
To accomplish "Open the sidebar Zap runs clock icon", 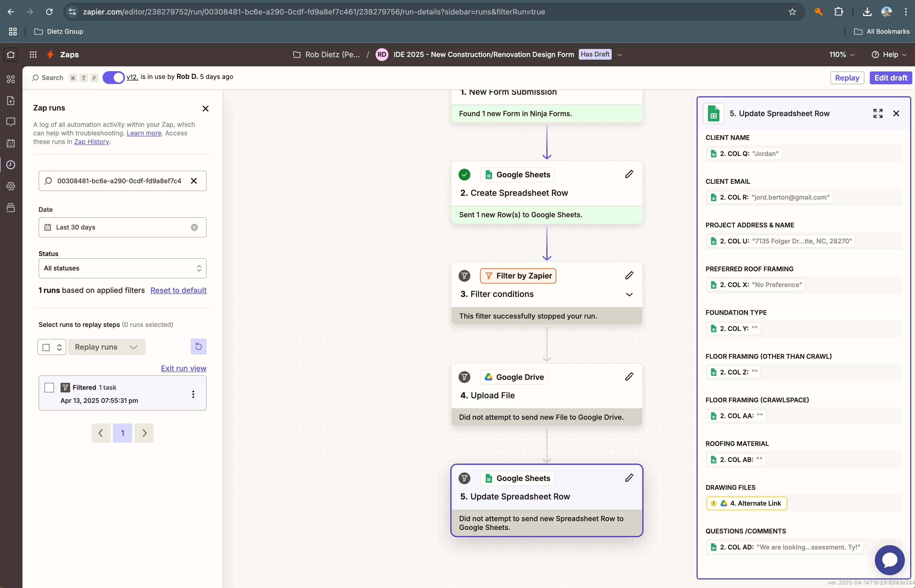I will [x=11, y=165].
